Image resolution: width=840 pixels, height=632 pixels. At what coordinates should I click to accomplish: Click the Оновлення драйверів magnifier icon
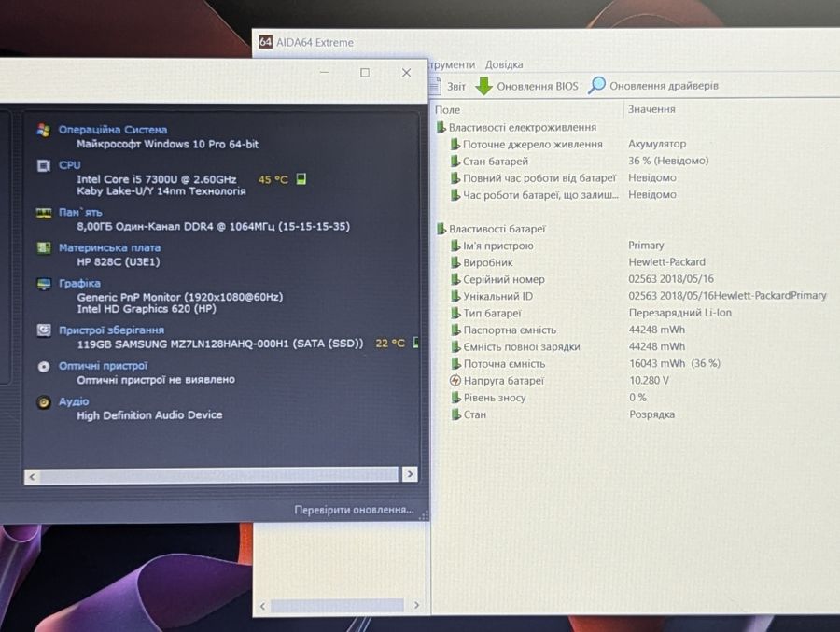point(596,85)
